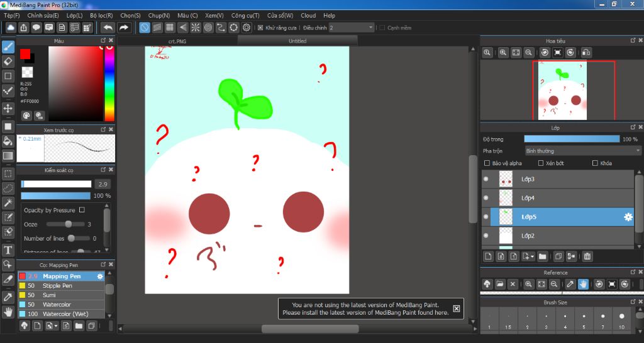Open the Điều chỉnh value dropdown
The width and height of the screenshot is (644, 343).
(x=352, y=28)
